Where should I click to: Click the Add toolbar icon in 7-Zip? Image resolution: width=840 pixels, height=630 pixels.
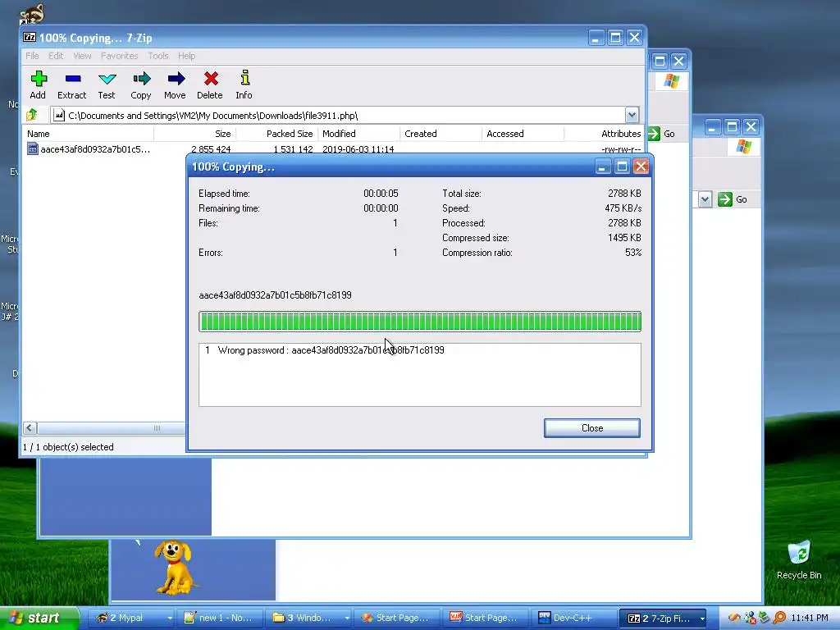click(38, 80)
